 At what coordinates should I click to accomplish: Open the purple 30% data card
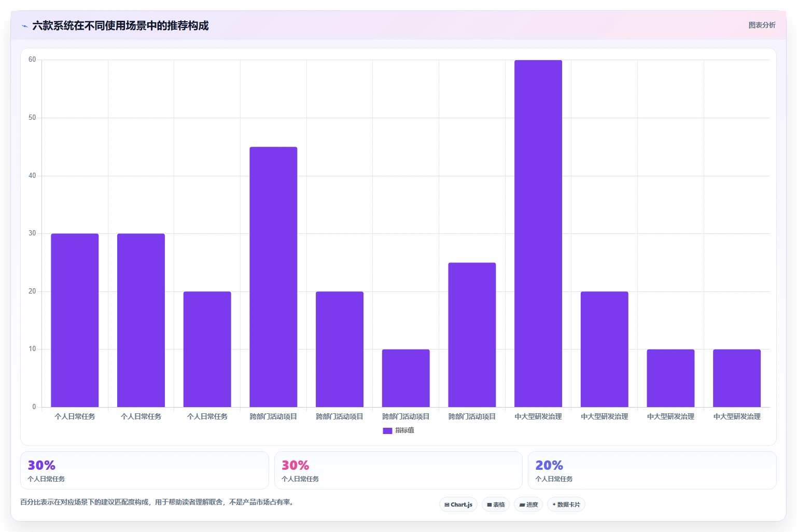145,470
